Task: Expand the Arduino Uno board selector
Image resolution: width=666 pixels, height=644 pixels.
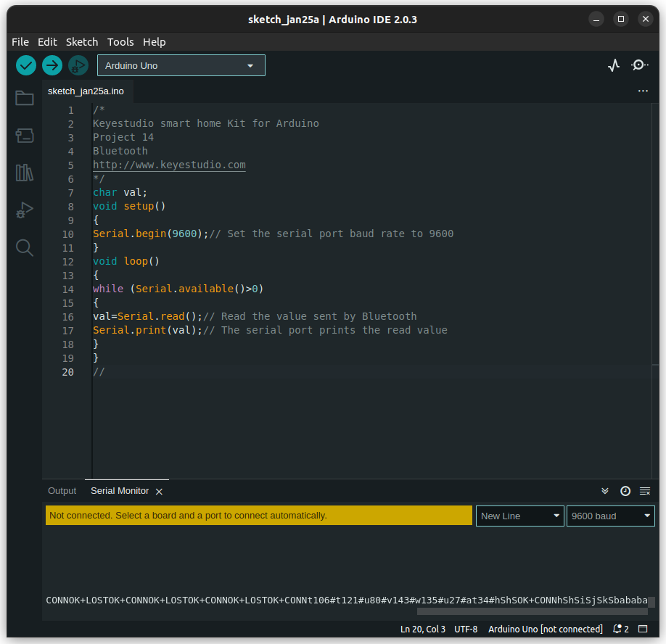Action: click(181, 65)
